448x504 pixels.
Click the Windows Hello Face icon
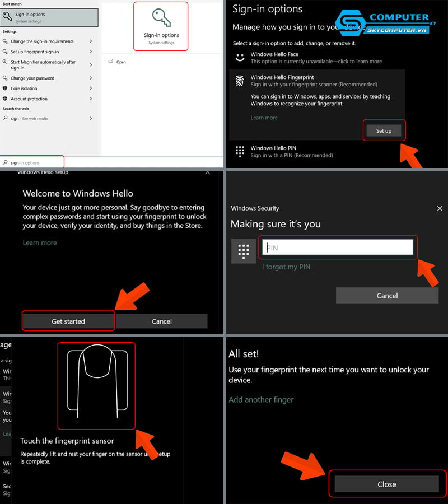tap(240, 55)
